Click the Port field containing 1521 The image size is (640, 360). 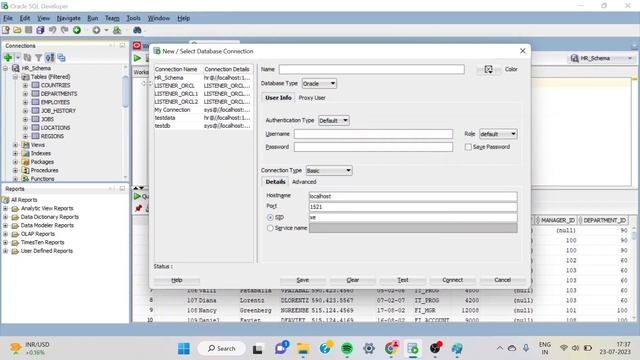[413, 207]
